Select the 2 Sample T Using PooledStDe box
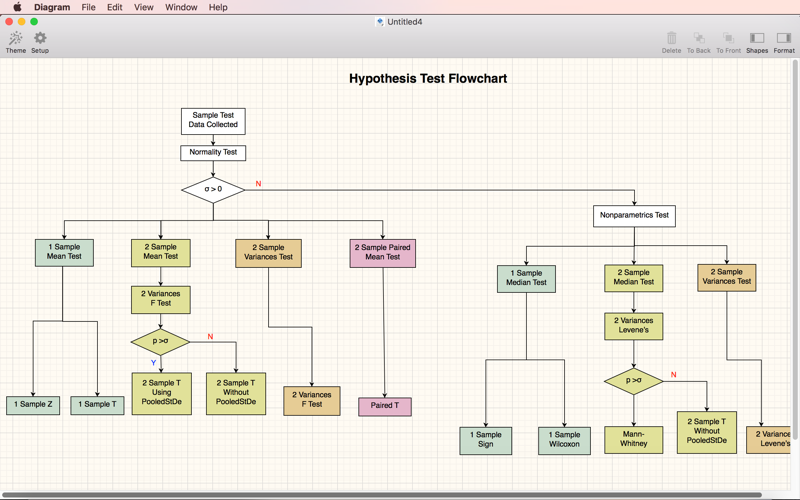The width and height of the screenshot is (800, 500). 162,393
